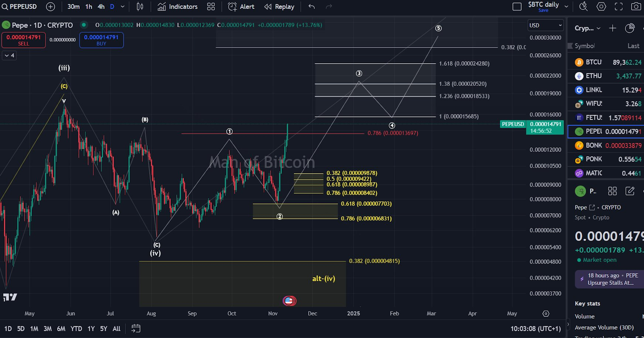The image size is (644, 338).
Task: Open the candlestick chart type selector
Action: point(140,6)
